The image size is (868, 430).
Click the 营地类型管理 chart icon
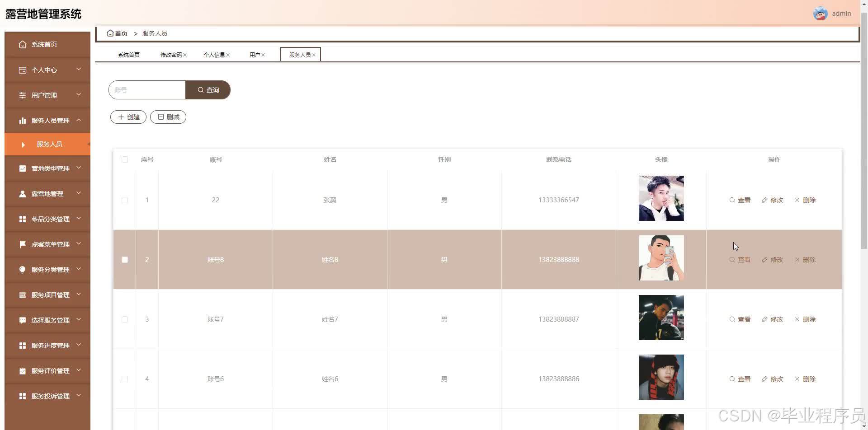[23, 168]
